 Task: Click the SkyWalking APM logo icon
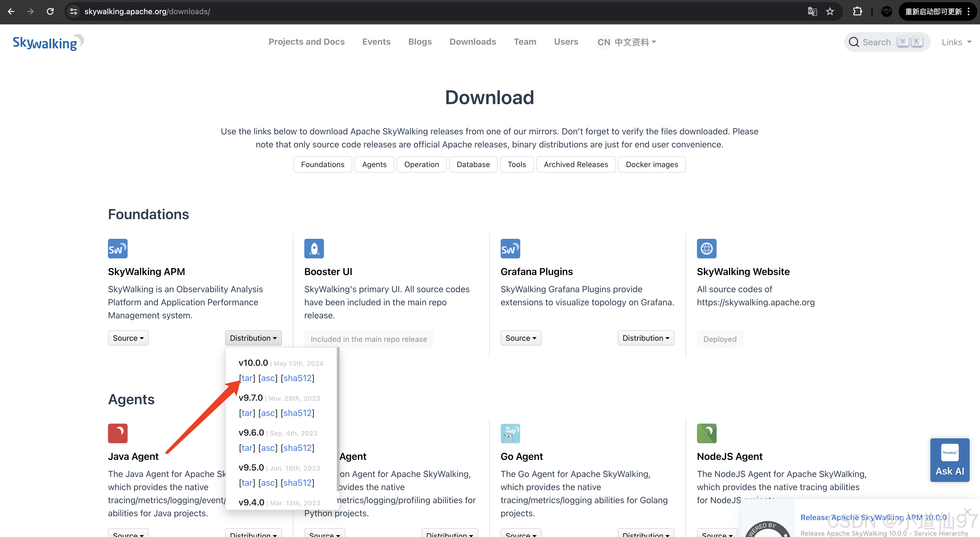pos(118,249)
